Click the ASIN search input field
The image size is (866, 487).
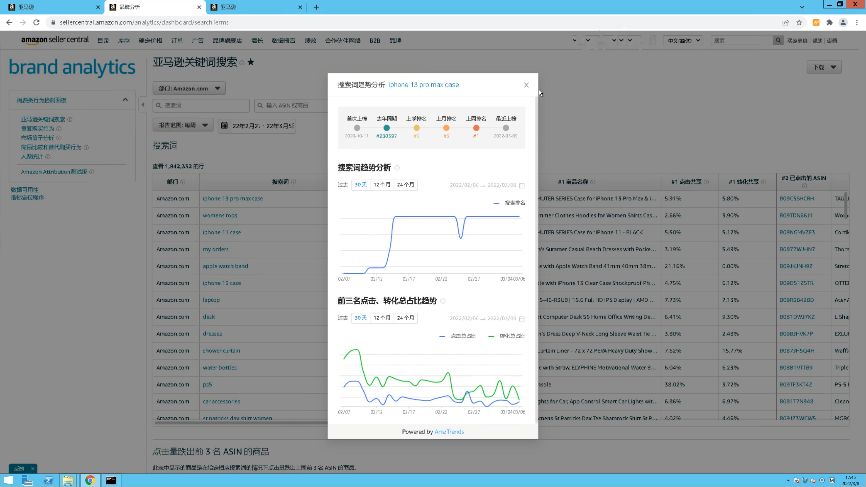point(291,105)
